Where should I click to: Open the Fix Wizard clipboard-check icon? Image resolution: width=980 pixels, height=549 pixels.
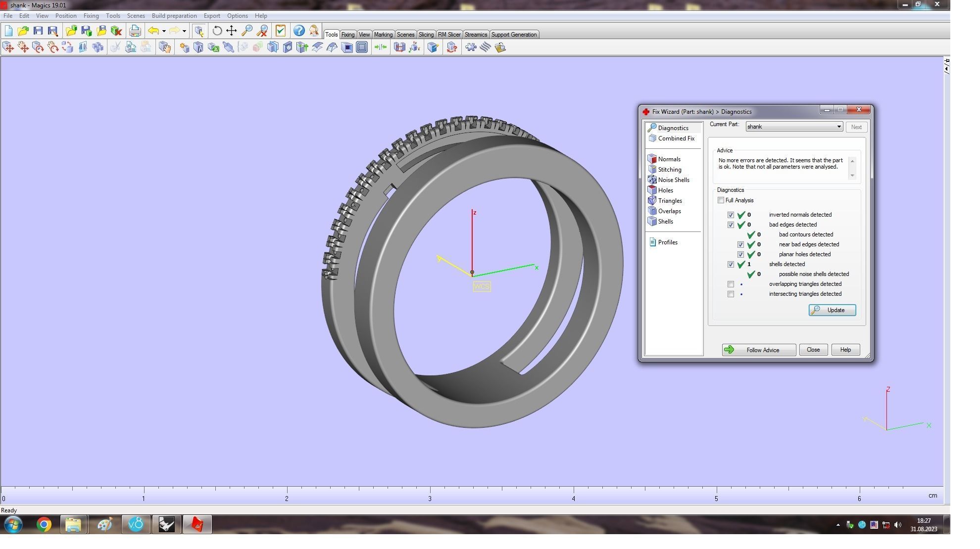(x=281, y=31)
